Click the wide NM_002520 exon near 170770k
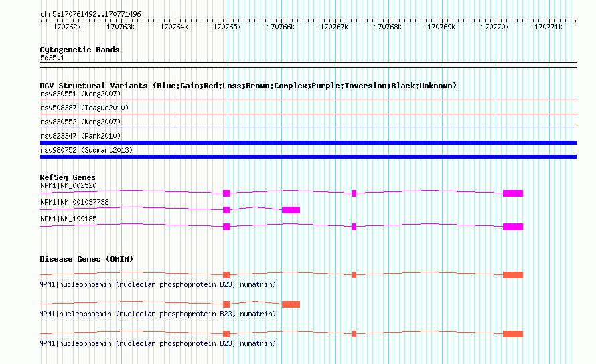Image resolution: width=596 pixels, height=364 pixels. pyautogui.click(x=513, y=193)
